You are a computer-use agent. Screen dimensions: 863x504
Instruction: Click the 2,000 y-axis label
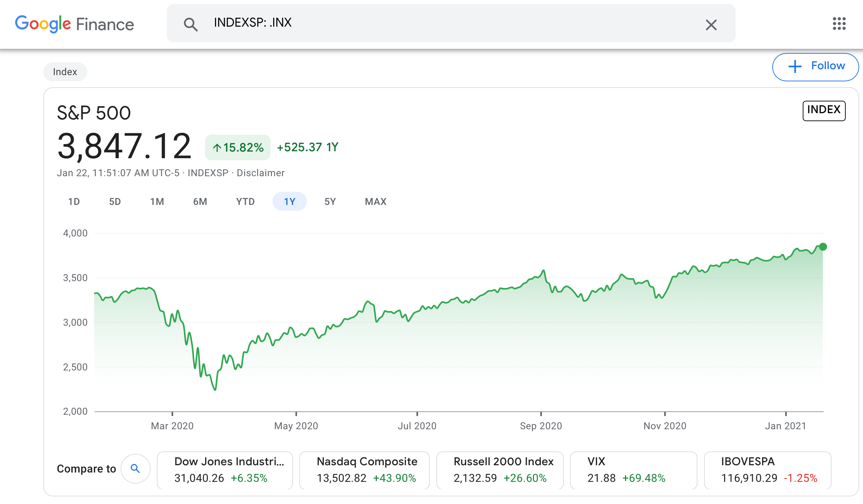tap(75, 411)
